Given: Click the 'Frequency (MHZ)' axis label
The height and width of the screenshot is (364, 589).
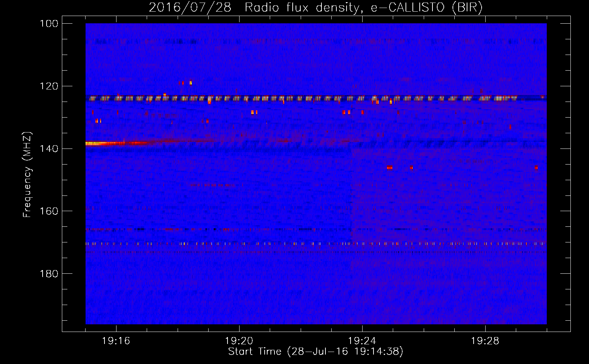Looking at the screenshot, I should tap(27, 174).
